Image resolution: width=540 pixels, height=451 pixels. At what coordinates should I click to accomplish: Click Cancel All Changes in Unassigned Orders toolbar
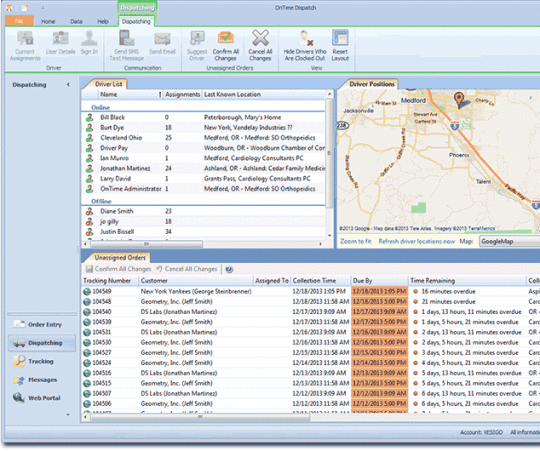187,269
